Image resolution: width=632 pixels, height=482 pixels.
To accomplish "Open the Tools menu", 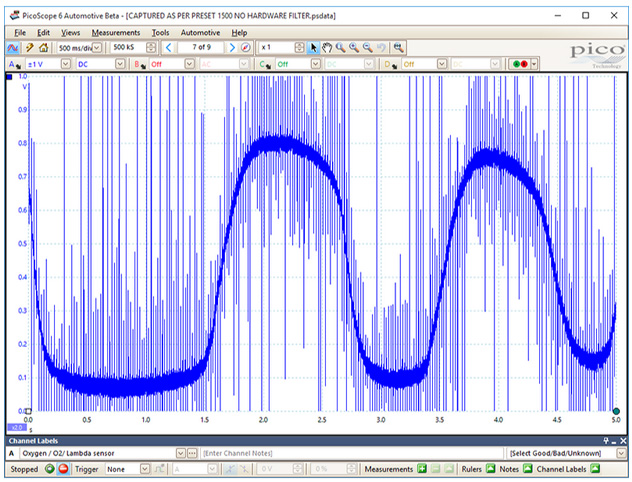I will (160, 33).
